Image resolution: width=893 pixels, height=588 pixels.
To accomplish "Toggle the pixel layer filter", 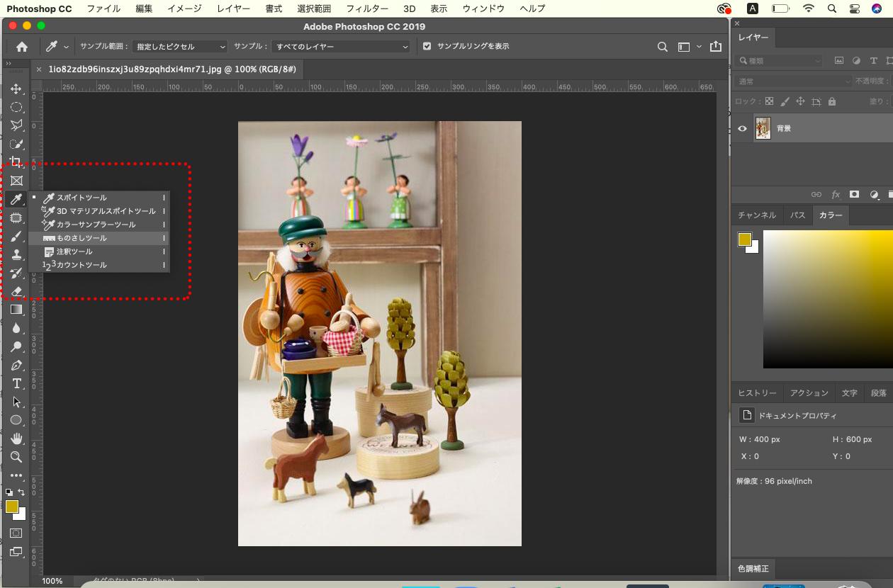I will point(839,61).
